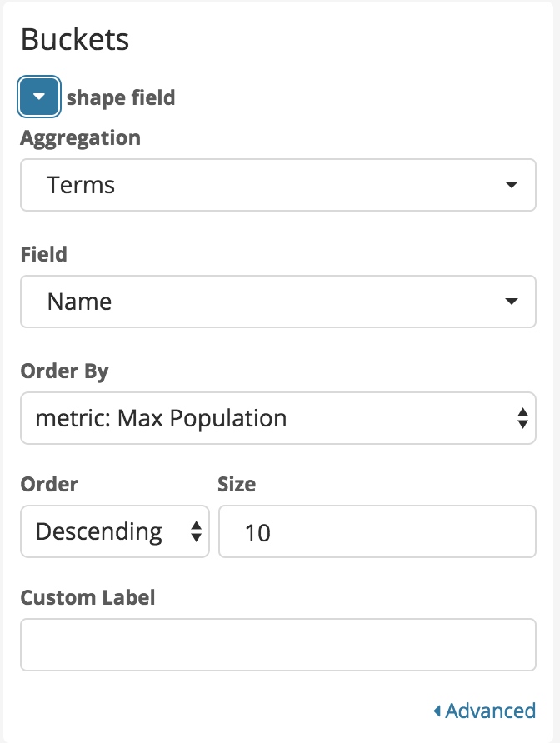Click the Buckets section heading
The height and width of the screenshot is (743, 560).
point(75,40)
